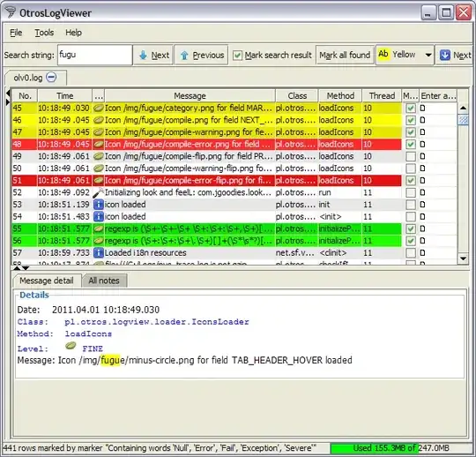The width and height of the screenshot is (476, 457).
Task: Click the info icon in row 57
Action: pyautogui.click(x=99, y=253)
